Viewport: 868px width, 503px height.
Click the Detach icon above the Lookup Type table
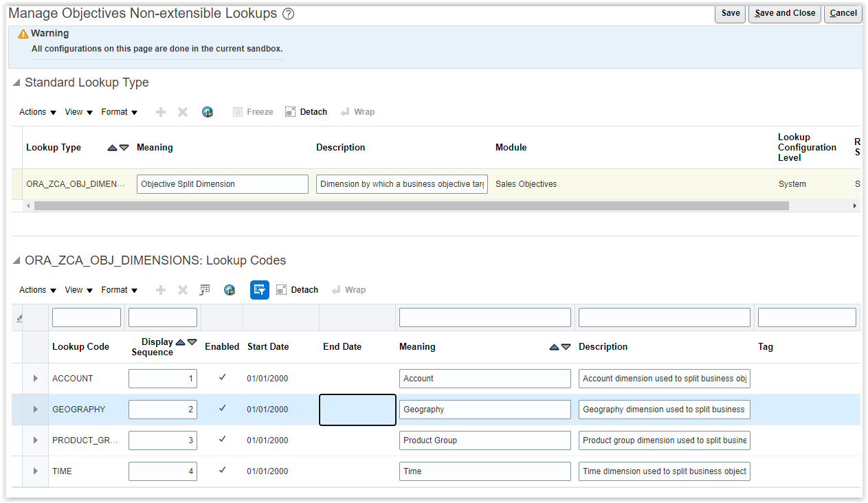(306, 112)
